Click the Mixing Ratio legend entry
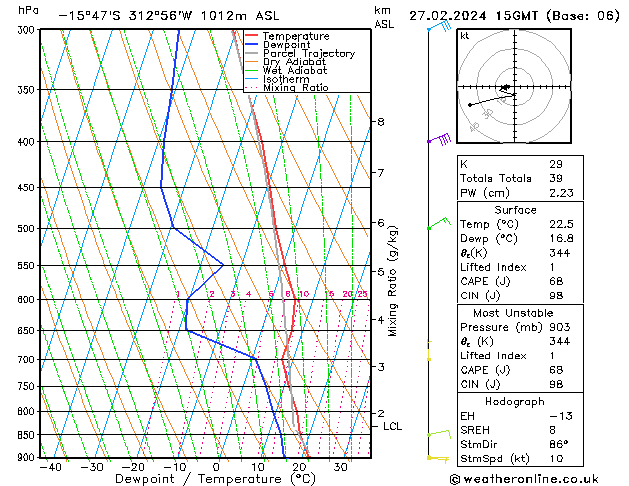629x486 pixels. pos(295,88)
